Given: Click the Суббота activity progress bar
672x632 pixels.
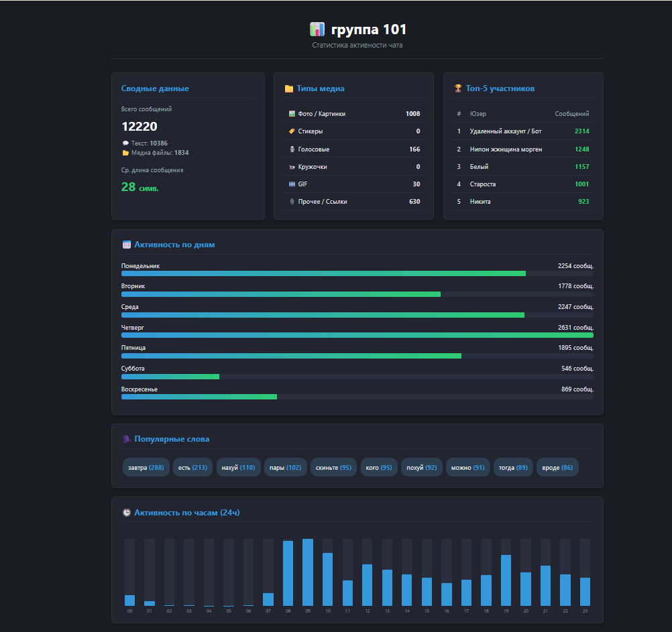Looking at the screenshot, I should tap(357, 377).
